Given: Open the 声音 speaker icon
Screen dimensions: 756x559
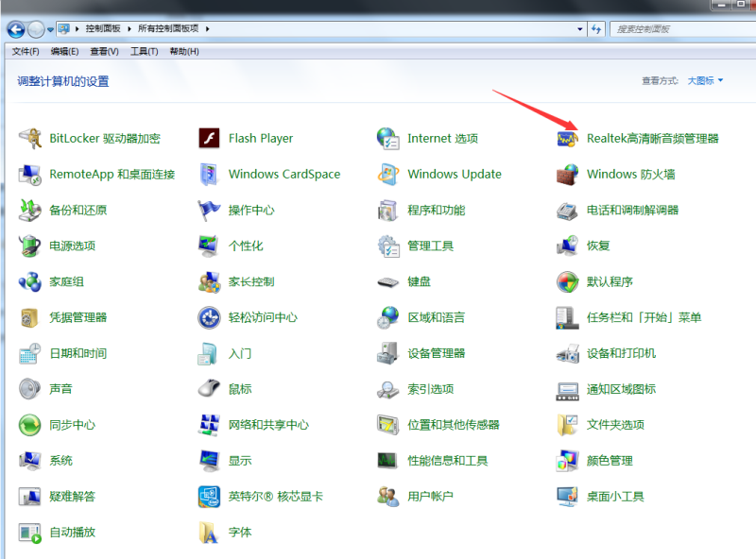Looking at the screenshot, I should (30, 389).
